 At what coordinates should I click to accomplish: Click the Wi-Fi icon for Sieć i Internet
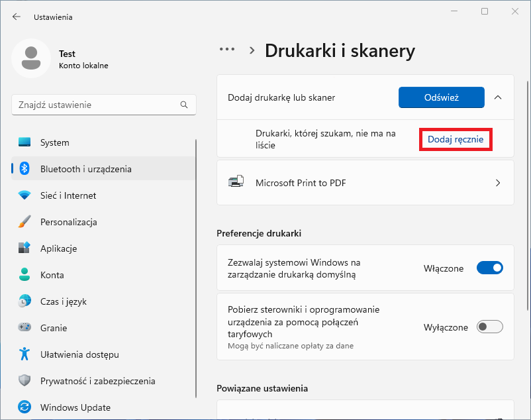(x=24, y=195)
